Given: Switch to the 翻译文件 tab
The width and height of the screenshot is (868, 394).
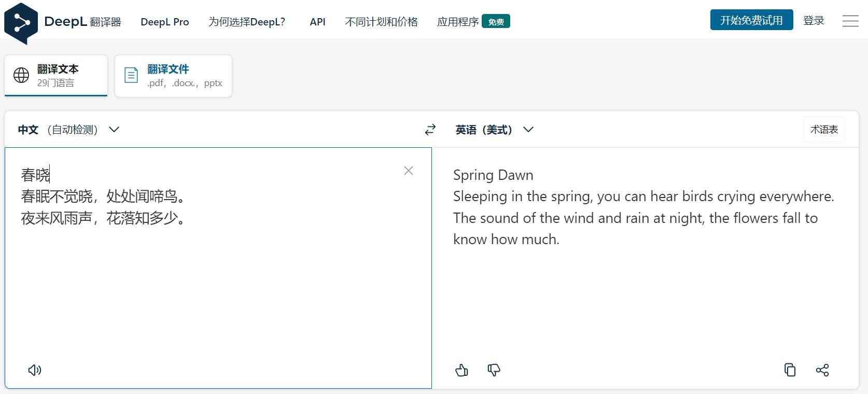Looking at the screenshot, I should pos(173,76).
